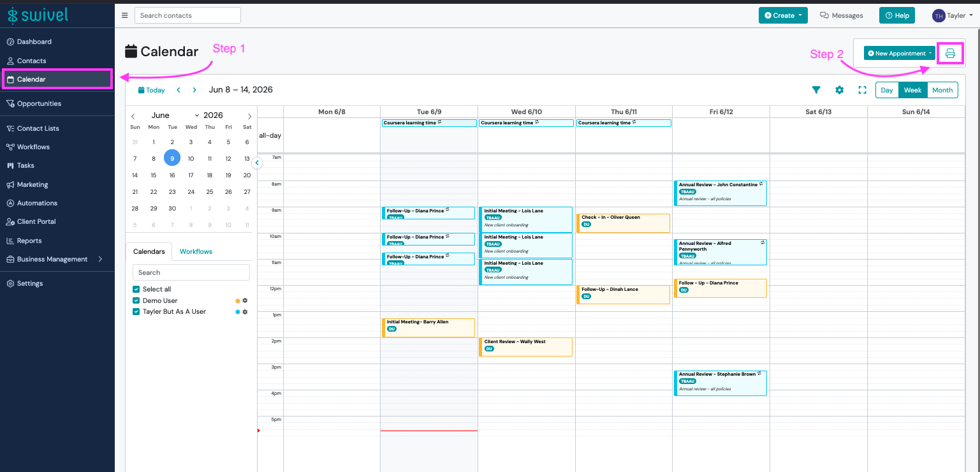Switch to Week view

913,90
